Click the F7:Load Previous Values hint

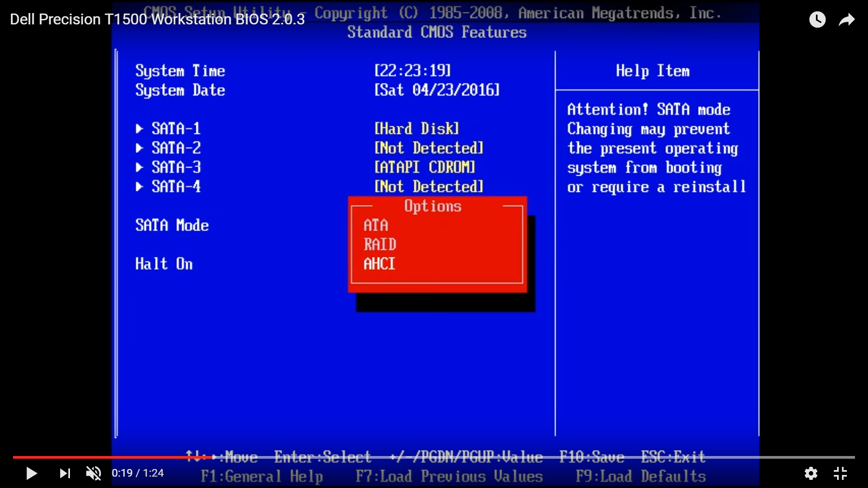tap(449, 477)
